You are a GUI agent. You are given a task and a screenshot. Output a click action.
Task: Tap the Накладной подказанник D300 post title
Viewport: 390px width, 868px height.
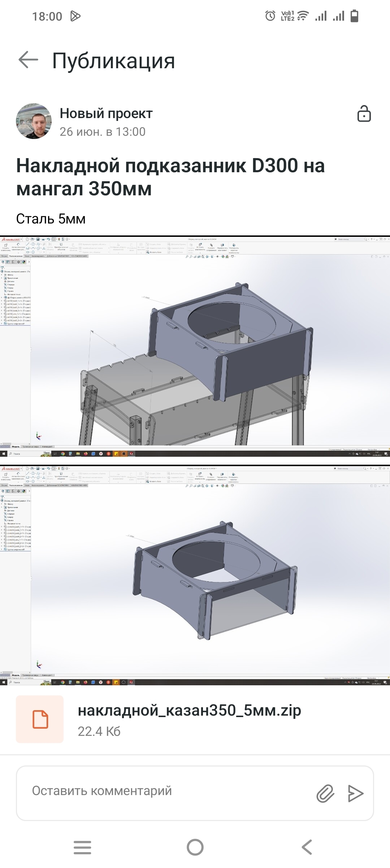coord(170,177)
